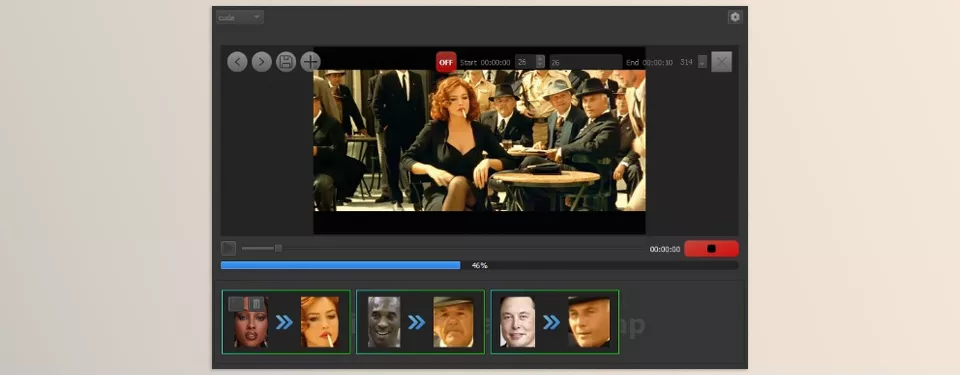
Task: Click the grey X button beside the preview
Action: 721,62
